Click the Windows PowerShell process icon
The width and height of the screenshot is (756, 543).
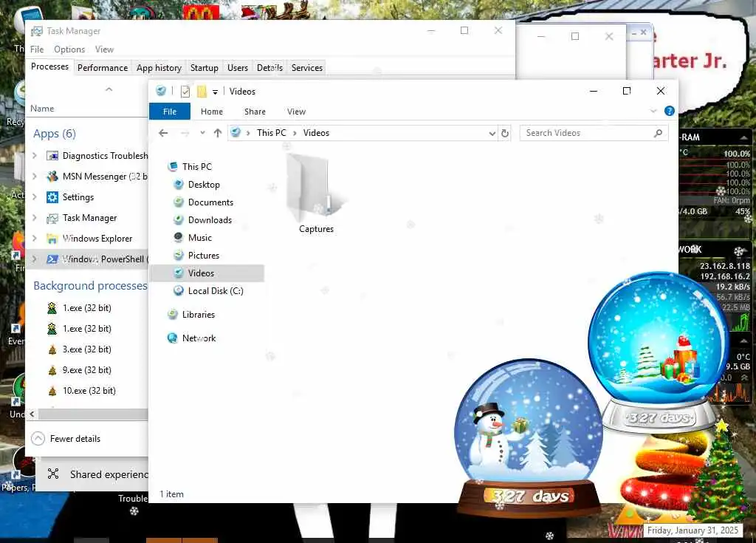(x=52, y=259)
